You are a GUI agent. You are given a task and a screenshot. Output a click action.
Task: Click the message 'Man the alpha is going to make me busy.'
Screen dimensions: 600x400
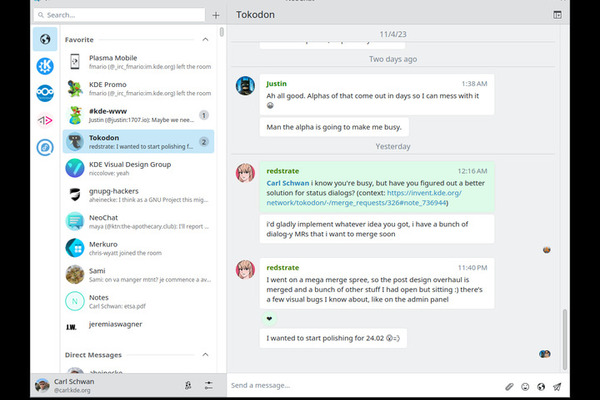334,127
